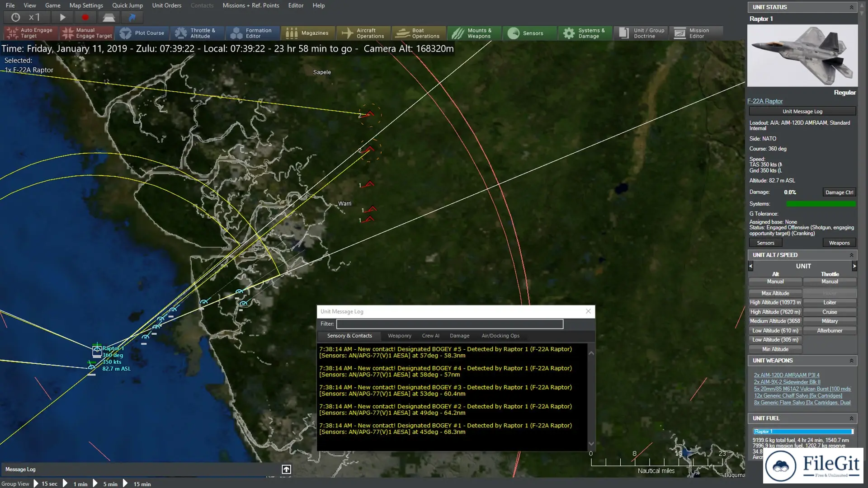Click the ship silhouette toolbar icon
Viewport: 868px width, 488px height.
point(108,17)
